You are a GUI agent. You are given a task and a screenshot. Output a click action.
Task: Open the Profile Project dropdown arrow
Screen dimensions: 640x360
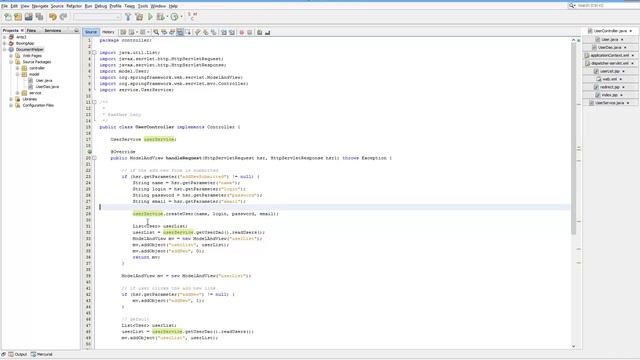coord(181,17)
